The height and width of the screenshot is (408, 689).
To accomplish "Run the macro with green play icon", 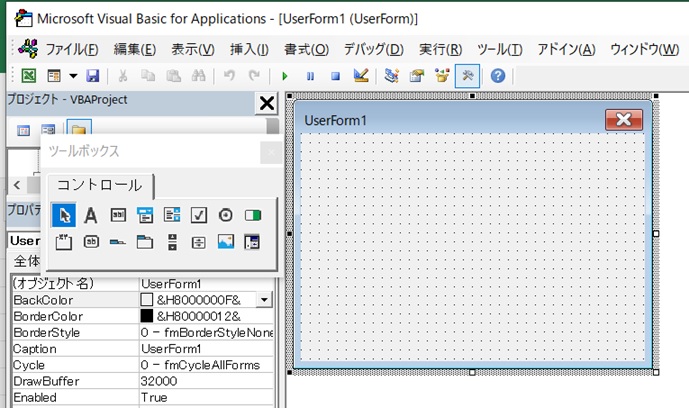I will (285, 76).
